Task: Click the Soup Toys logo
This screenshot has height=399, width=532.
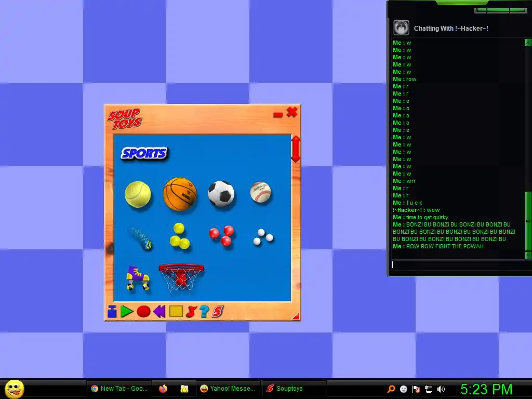Action: (125, 119)
